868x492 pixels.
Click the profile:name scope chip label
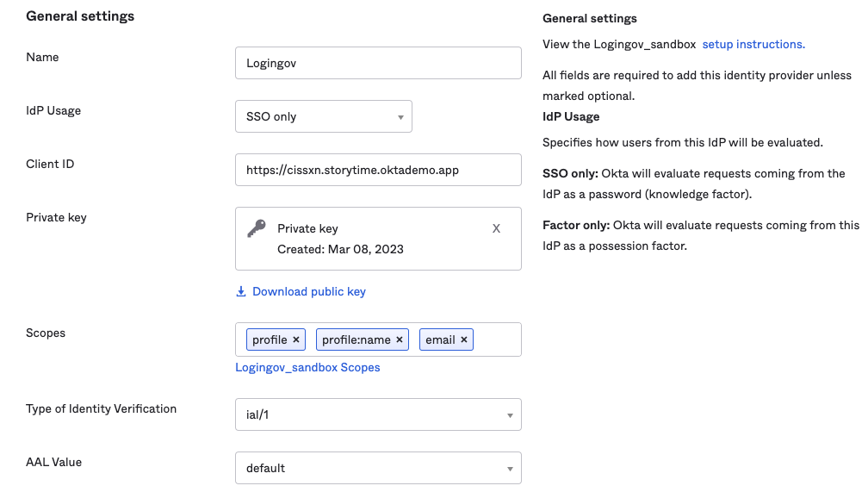[x=356, y=339]
